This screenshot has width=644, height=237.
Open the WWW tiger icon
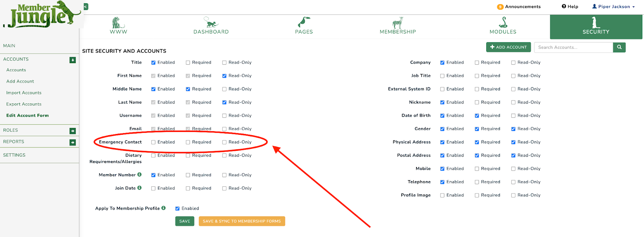(118, 23)
